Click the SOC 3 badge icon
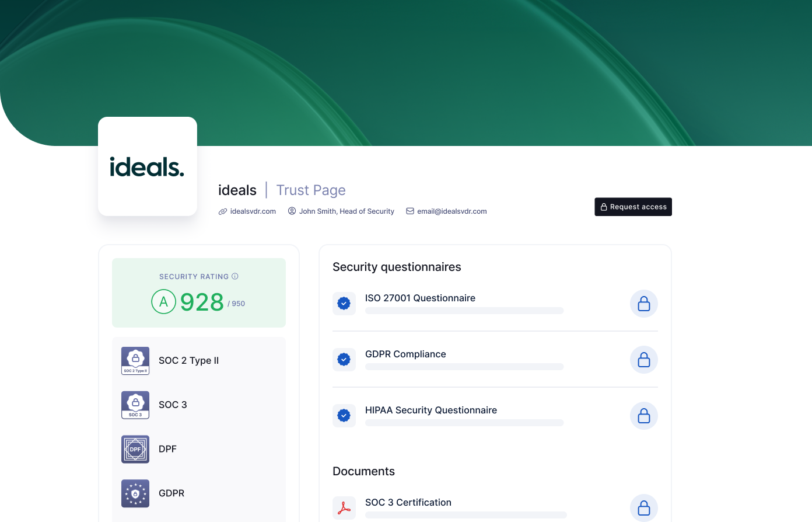812x522 pixels. (135, 405)
